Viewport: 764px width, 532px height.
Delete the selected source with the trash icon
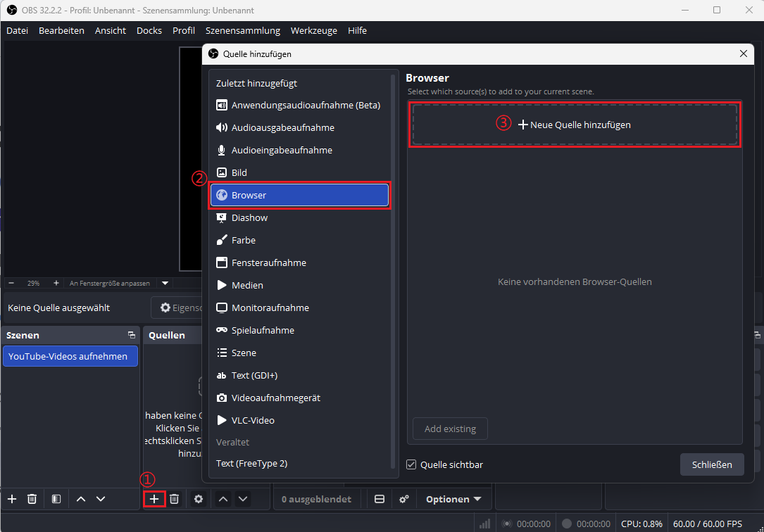(x=175, y=499)
